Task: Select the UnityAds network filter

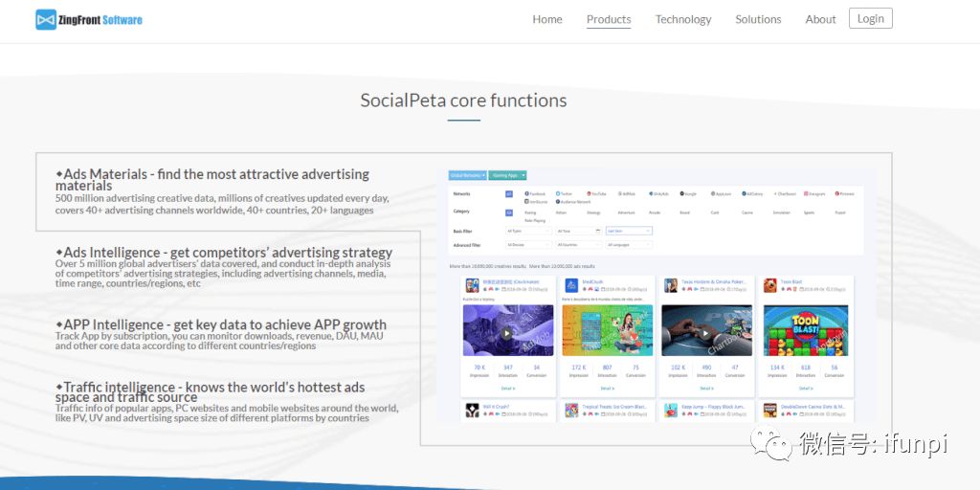Action: (658, 193)
